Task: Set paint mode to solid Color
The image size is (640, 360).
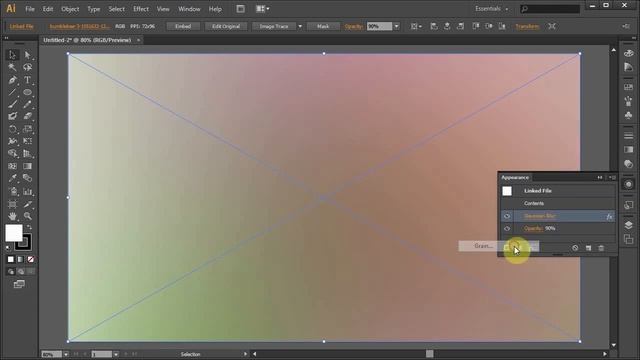Action: tap(11, 259)
